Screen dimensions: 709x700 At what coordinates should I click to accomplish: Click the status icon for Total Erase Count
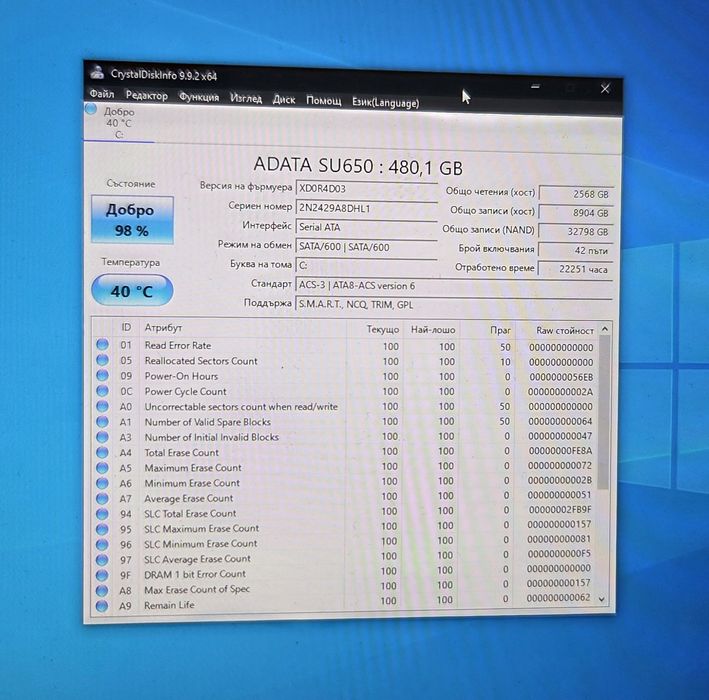tap(103, 452)
